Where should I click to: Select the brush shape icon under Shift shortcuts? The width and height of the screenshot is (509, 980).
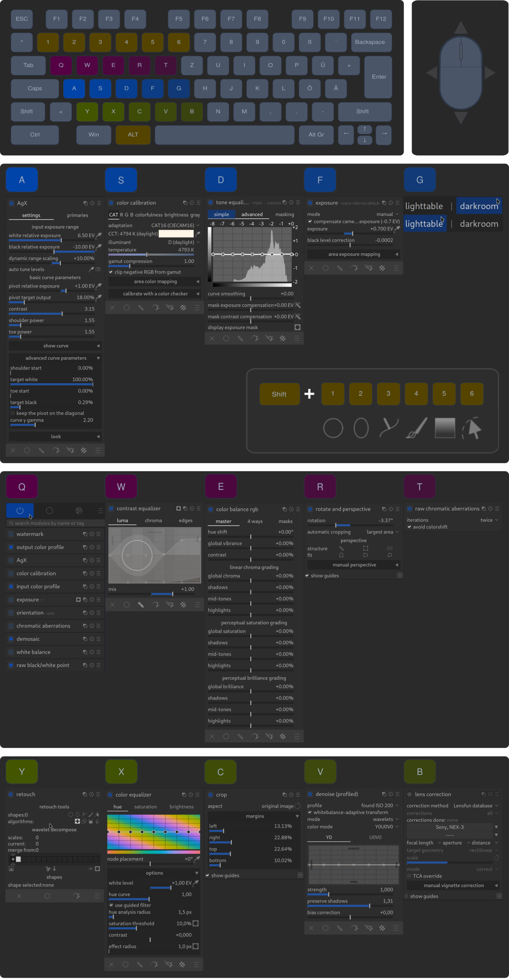click(x=416, y=428)
